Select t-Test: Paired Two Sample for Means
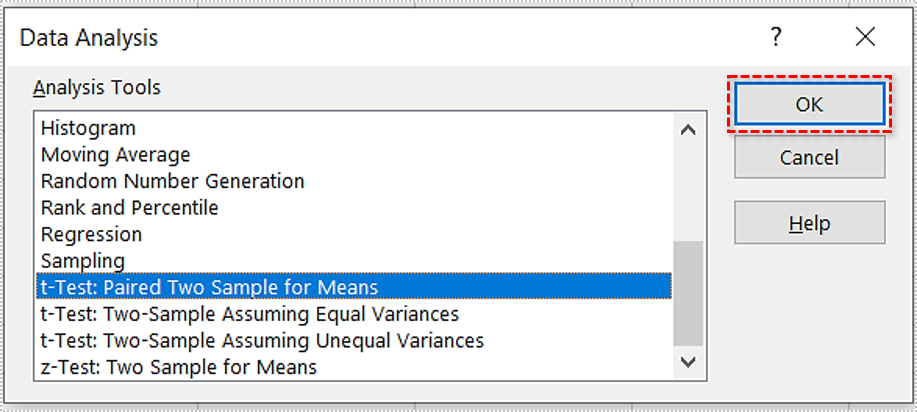Image resolution: width=917 pixels, height=412 pixels. (209, 288)
